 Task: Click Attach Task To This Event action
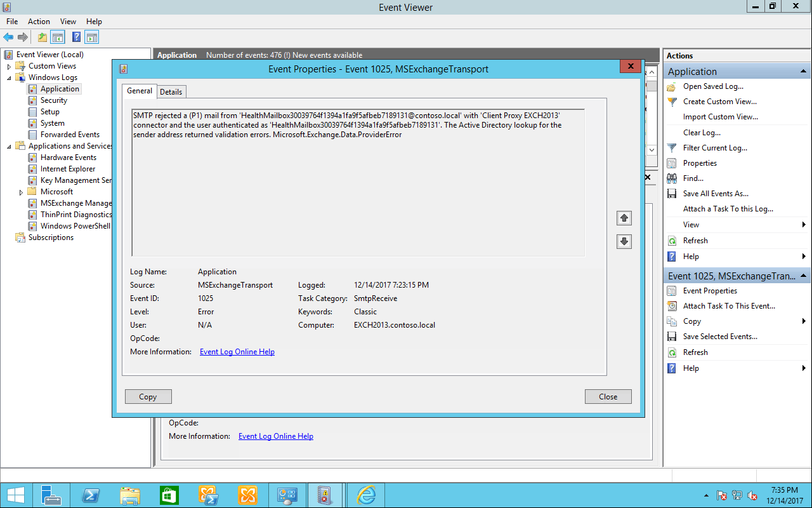point(729,306)
